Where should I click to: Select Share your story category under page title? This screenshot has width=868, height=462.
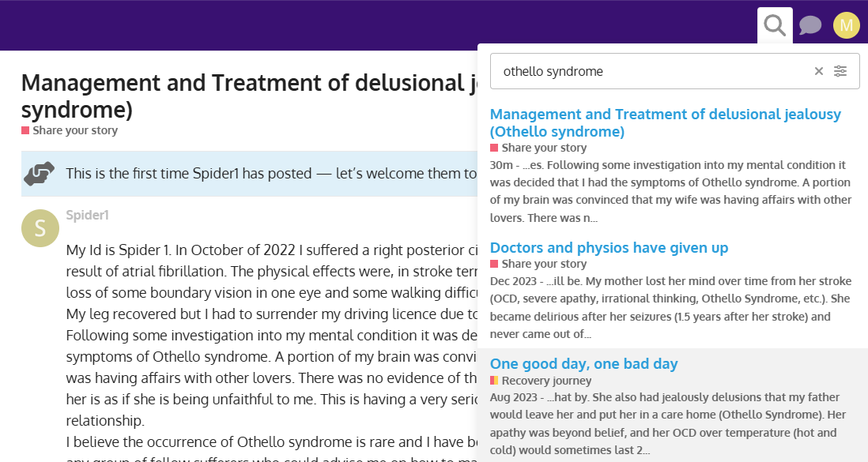pyautogui.click(x=74, y=130)
